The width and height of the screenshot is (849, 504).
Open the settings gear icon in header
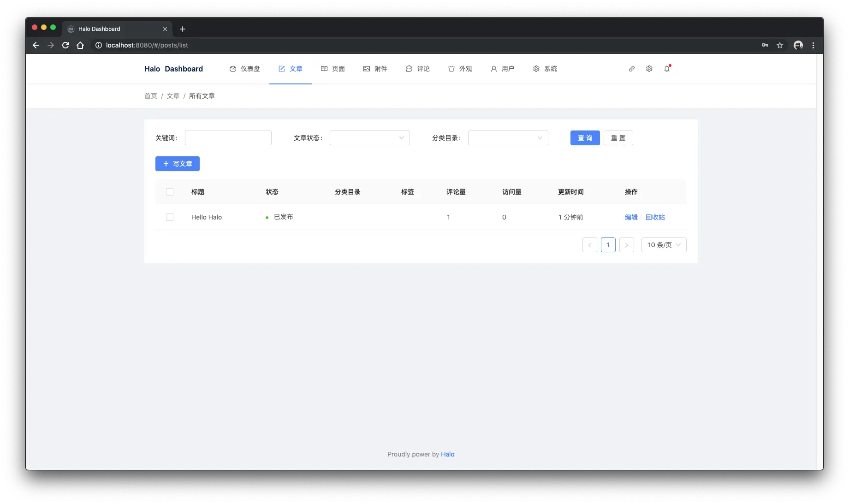(x=649, y=69)
